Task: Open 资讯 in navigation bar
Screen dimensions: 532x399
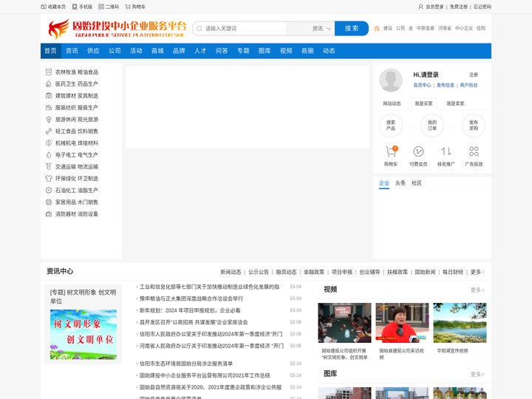Action: click(x=72, y=51)
